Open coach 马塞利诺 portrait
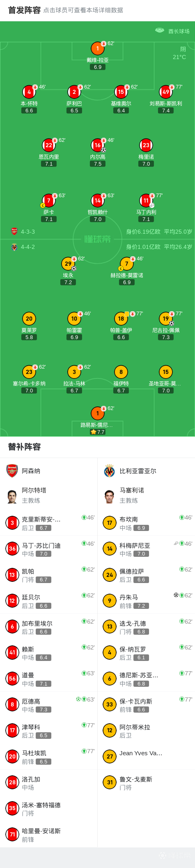The width and height of the screenshot is (195, 868). point(109,495)
